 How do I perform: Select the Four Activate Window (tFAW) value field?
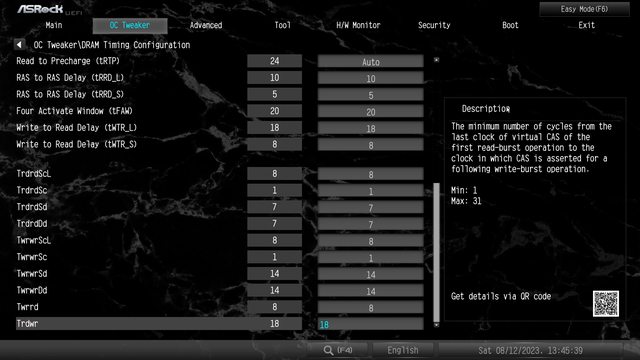[x=371, y=111]
